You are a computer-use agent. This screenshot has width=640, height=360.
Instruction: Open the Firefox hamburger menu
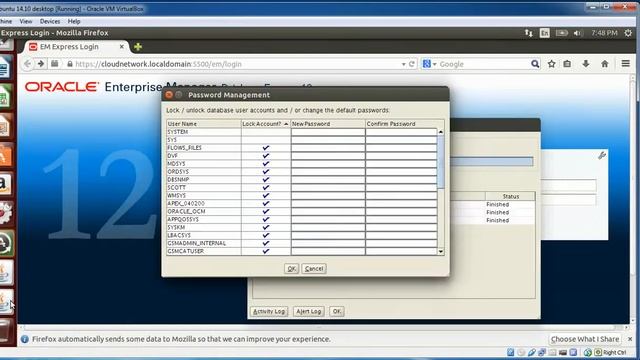pyautogui.click(x=625, y=64)
